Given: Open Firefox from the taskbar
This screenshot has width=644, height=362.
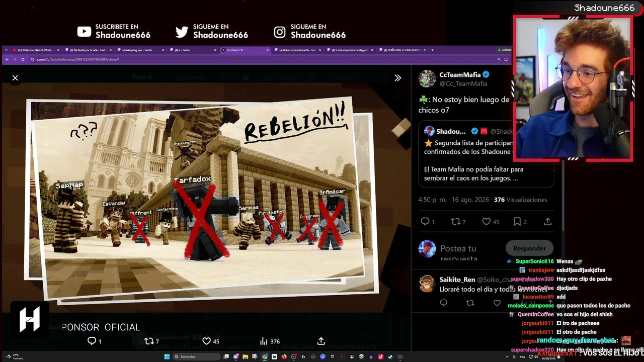Looking at the screenshot, I should 284,357.
